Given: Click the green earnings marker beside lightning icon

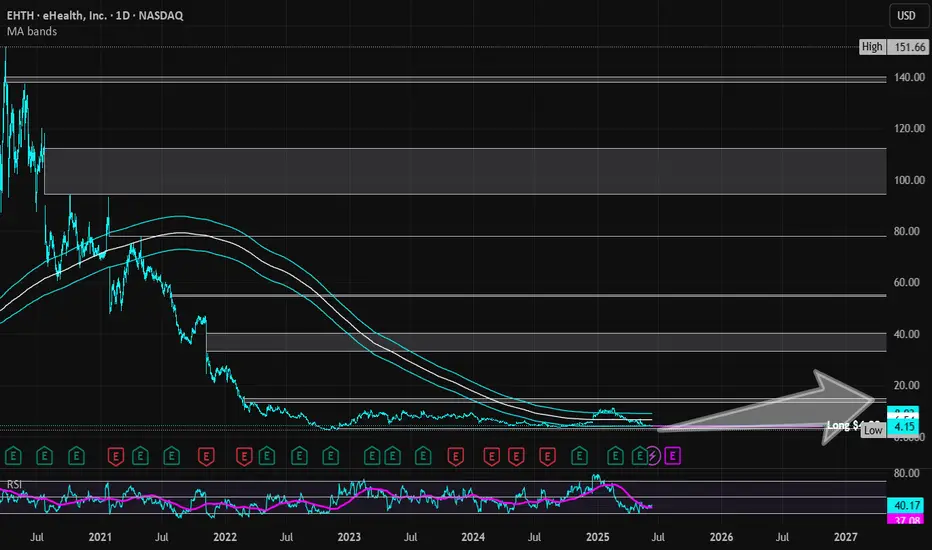Looking at the screenshot, I should (639, 456).
